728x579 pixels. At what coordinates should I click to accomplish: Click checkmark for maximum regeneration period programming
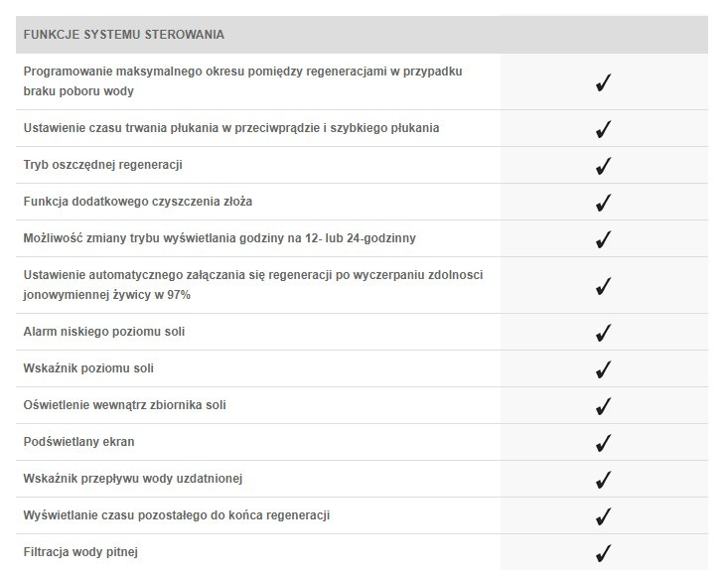click(x=603, y=82)
